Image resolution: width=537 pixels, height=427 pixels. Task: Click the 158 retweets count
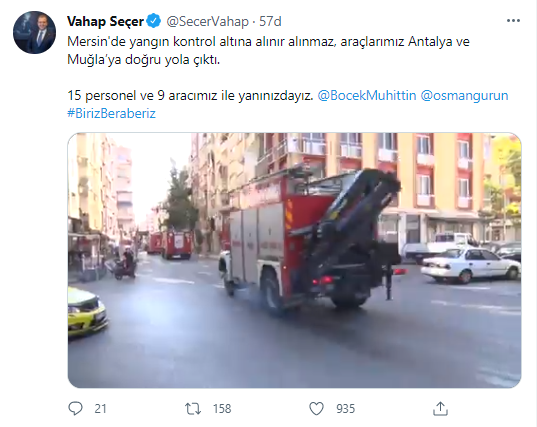pos(222,409)
